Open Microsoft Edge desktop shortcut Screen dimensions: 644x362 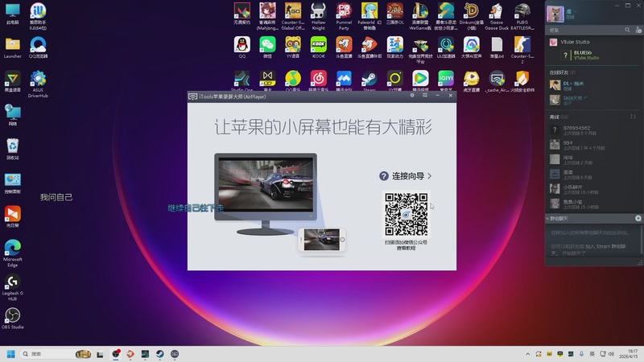point(12,253)
